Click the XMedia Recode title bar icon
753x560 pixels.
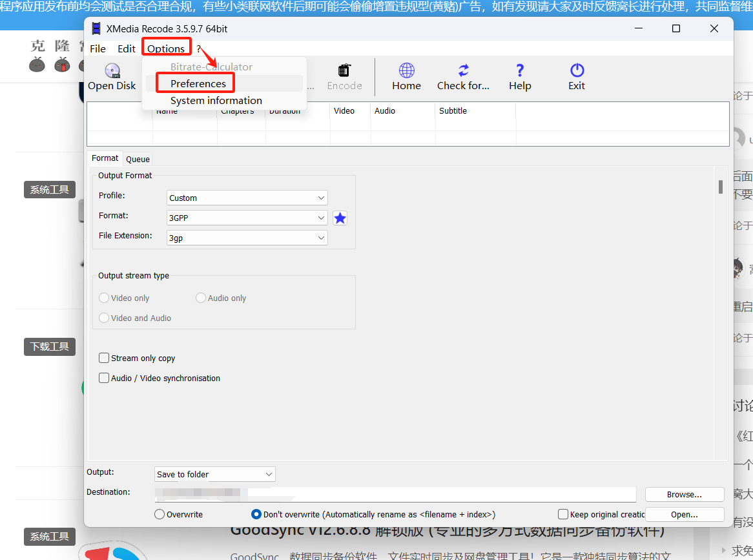[96, 29]
